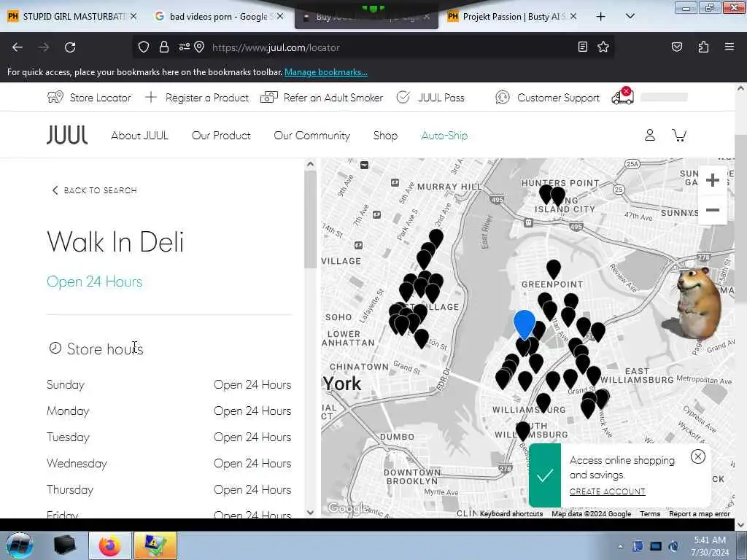Go back using the browser back arrow

click(18, 47)
